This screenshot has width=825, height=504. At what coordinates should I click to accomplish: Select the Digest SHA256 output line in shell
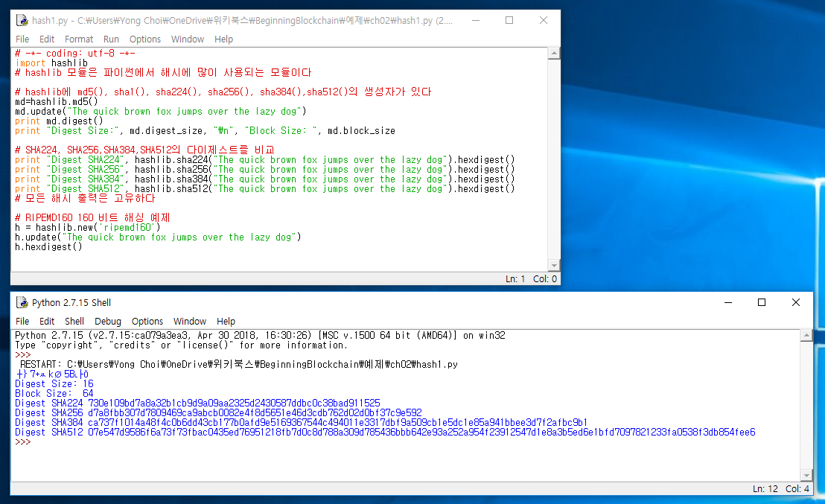tap(223, 412)
